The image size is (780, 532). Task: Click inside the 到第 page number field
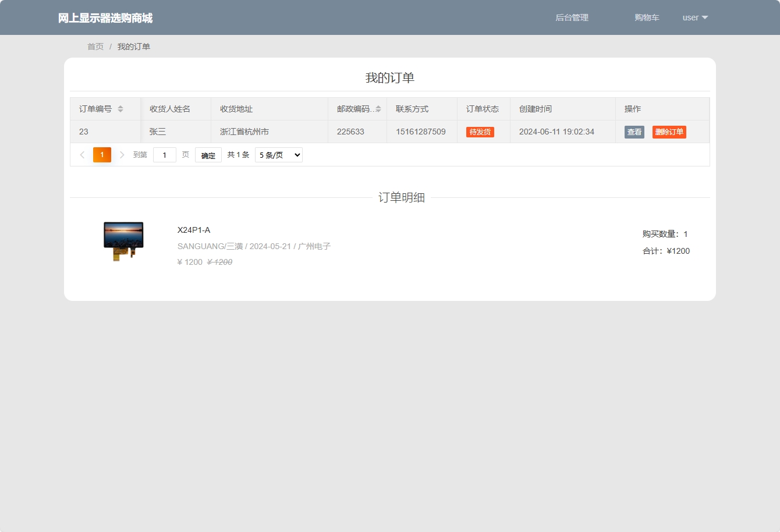(x=164, y=155)
